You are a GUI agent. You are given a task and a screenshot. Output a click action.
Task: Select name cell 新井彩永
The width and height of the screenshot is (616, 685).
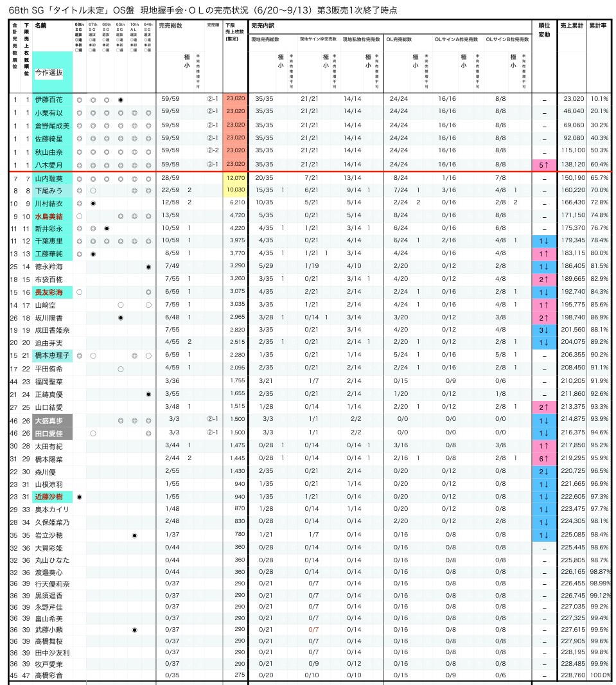point(53,229)
